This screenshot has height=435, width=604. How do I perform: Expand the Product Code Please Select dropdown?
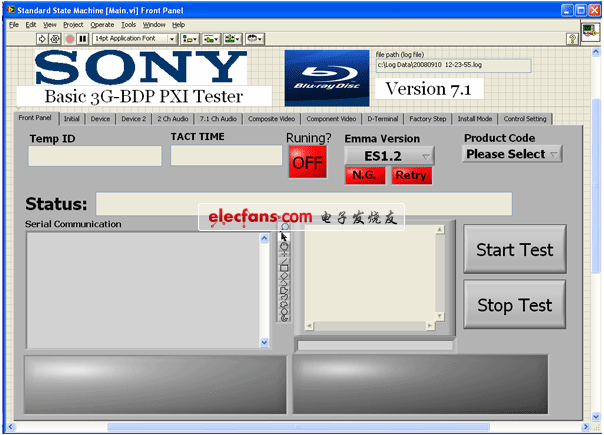coord(512,154)
